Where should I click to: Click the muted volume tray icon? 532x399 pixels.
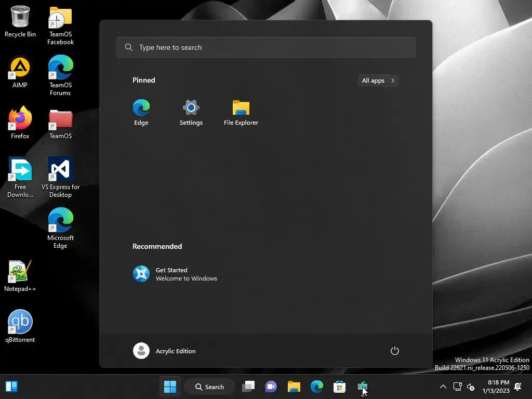pyautogui.click(x=471, y=387)
